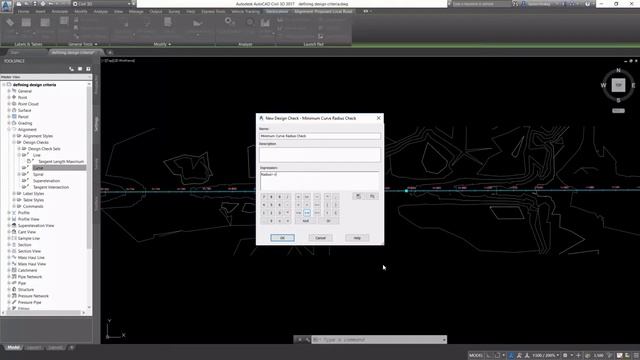Click OK in New Design Check dialog
The width and height of the screenshot is (640, 360).
[x=282, y=238]
